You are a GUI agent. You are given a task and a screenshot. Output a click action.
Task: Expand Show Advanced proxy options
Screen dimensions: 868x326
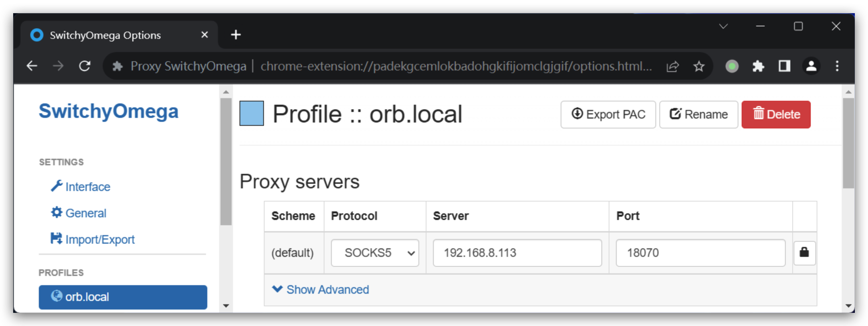pyautogui.click(x=320, y=289)
